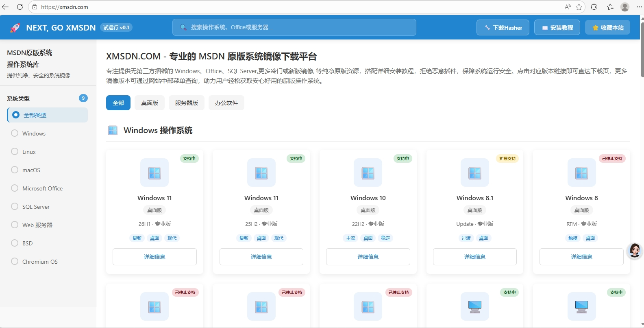Click the browser address bar URL
644x328 pixels.
pyautogui.click(x=65, y=7)
